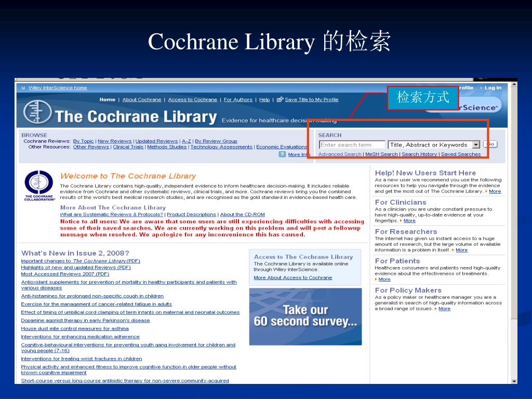Viewport: 532px width, 399px height.
Task: Open umbilical cord clamping review link
Action: 130,312
